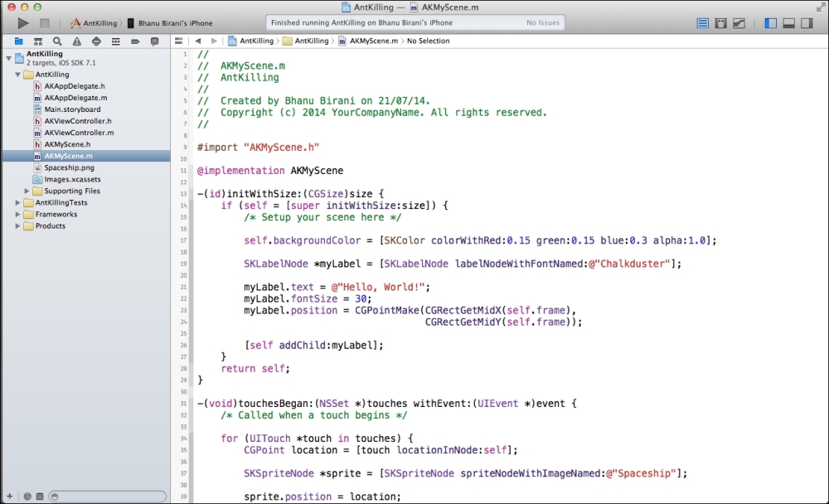Click the navigator filter search field
The width and height of the screenshot is (829, 504).
108,496
